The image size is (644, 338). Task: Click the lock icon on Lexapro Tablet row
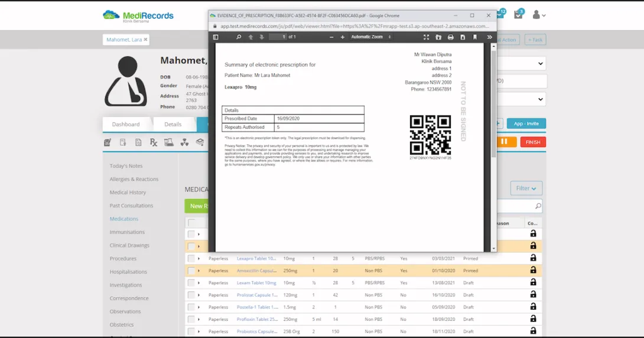click(533, 258)
